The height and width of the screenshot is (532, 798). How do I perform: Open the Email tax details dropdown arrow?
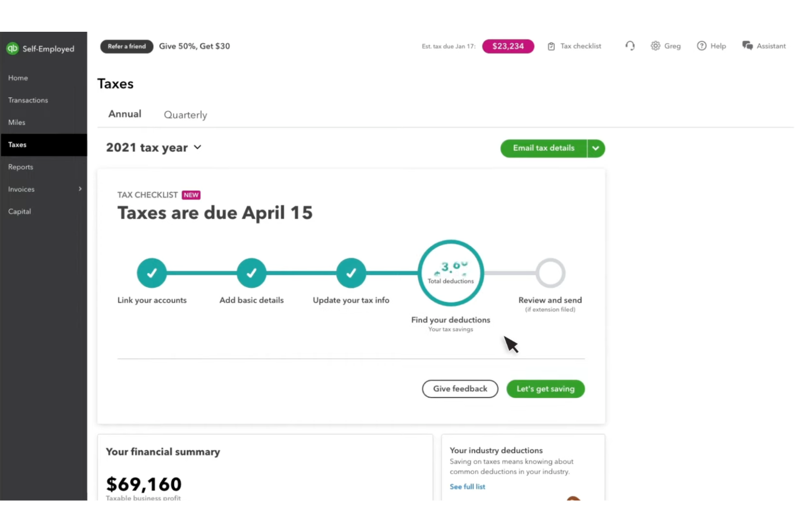[596, 148]
